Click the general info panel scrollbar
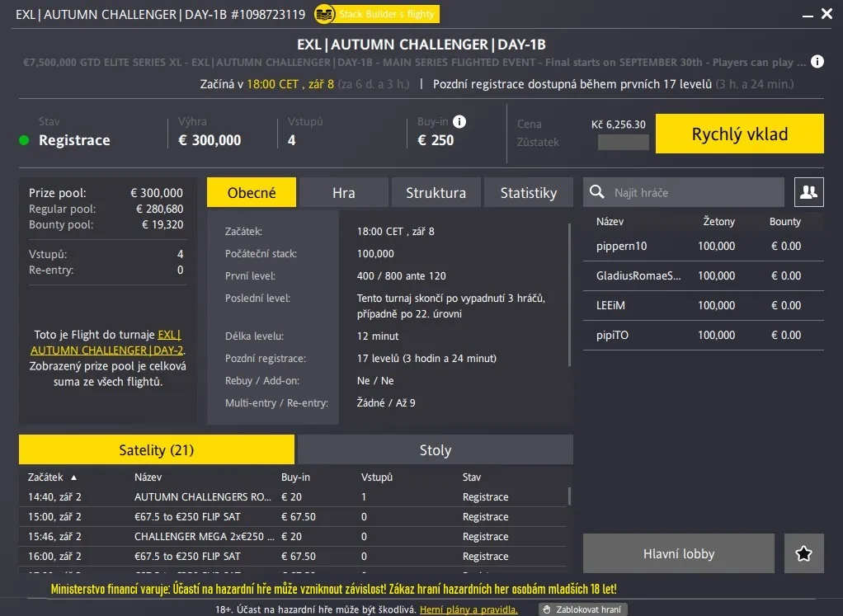This screenshot has width=843, height=616. click(569, 294)
